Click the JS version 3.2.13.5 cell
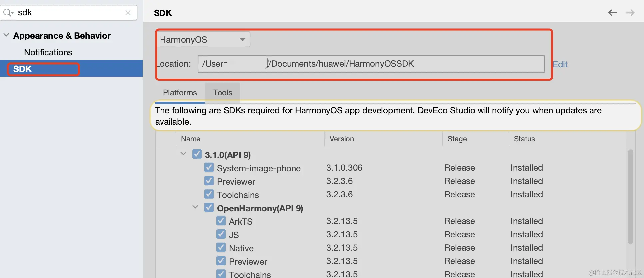Screen dimensions: 644x278 click(342, 234)
